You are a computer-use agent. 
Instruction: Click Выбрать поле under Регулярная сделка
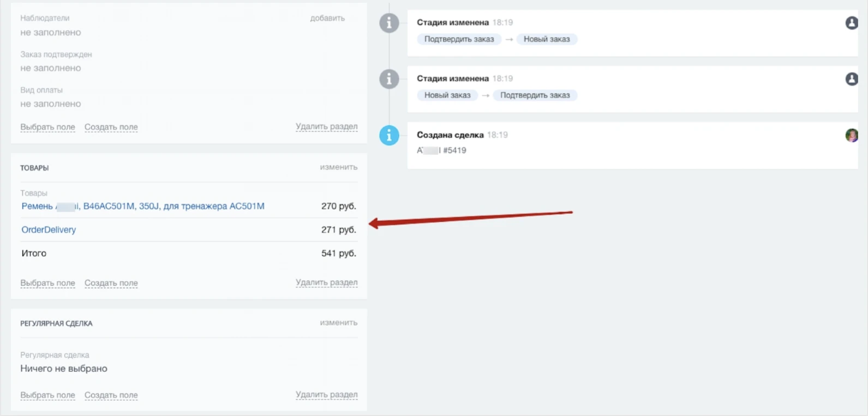point(47,395)
